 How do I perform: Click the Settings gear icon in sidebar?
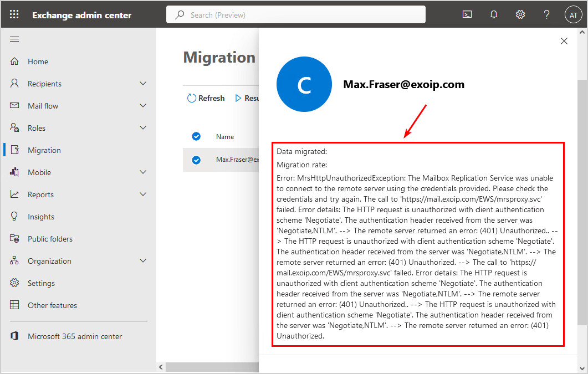pyautogui.click(x=14, y=283)
